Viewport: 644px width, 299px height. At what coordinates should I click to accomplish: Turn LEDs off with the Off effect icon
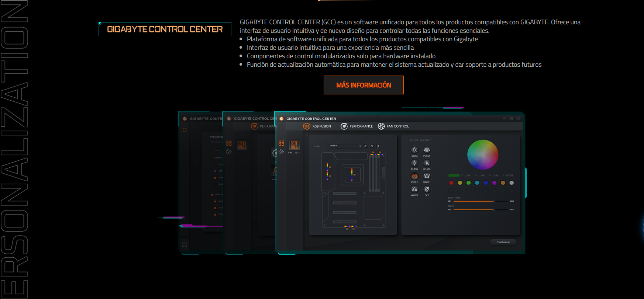[427, 189]
